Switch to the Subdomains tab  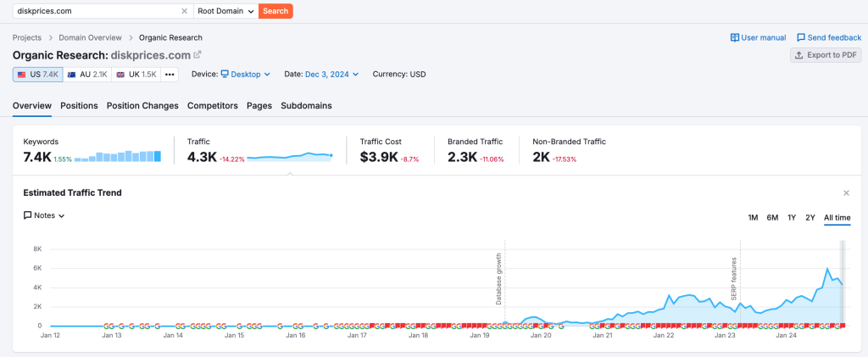click(x=306, y=106)
